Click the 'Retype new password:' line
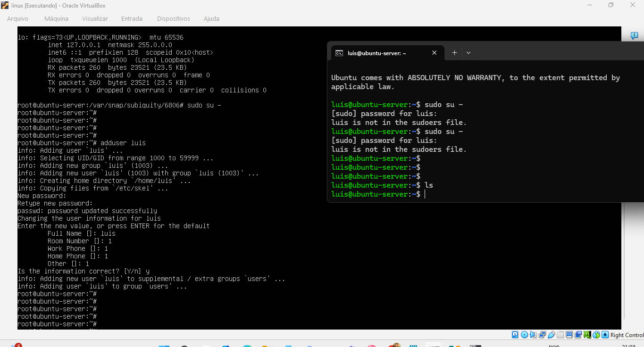The image size is (644, 347). pyautogui.click(x=55, y=203)
